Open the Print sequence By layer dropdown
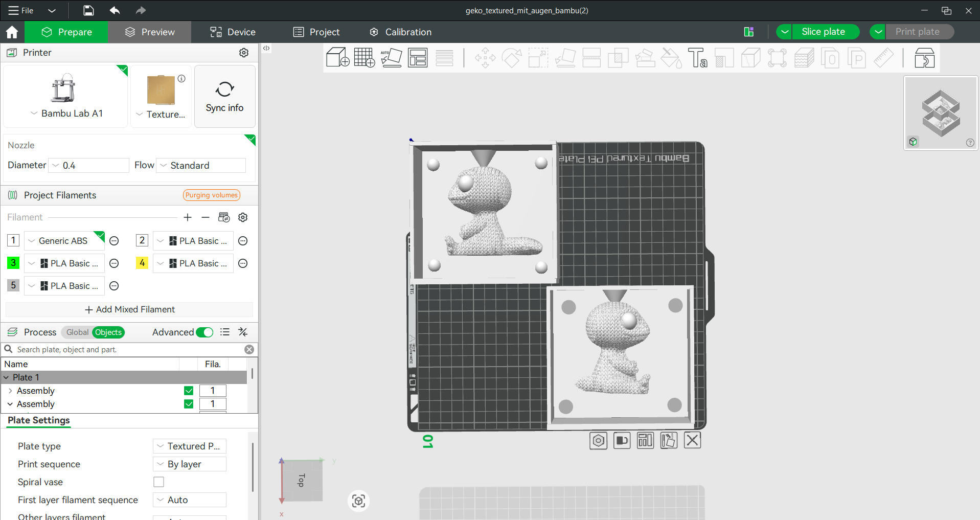 tap(190, 464)
